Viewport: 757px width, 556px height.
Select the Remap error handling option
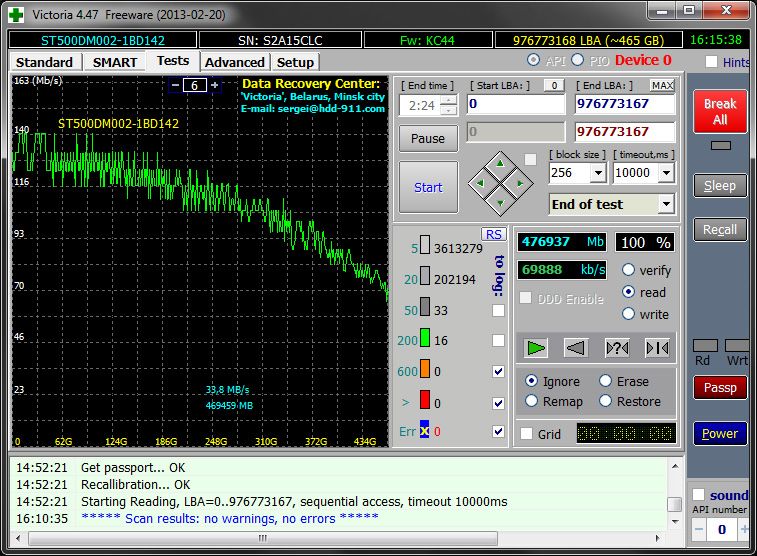pyautogui.click(x=532, y=401)
